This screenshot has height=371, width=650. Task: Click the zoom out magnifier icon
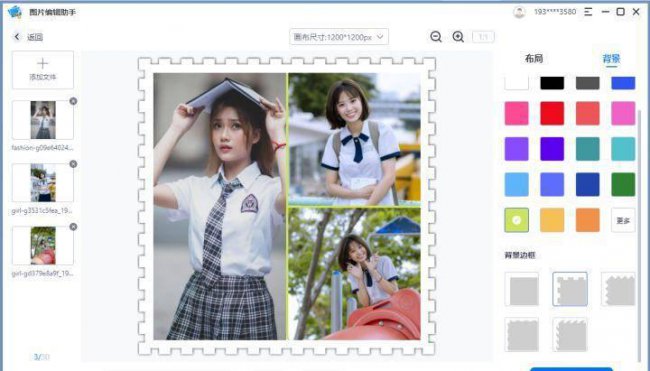coord(436,37)
